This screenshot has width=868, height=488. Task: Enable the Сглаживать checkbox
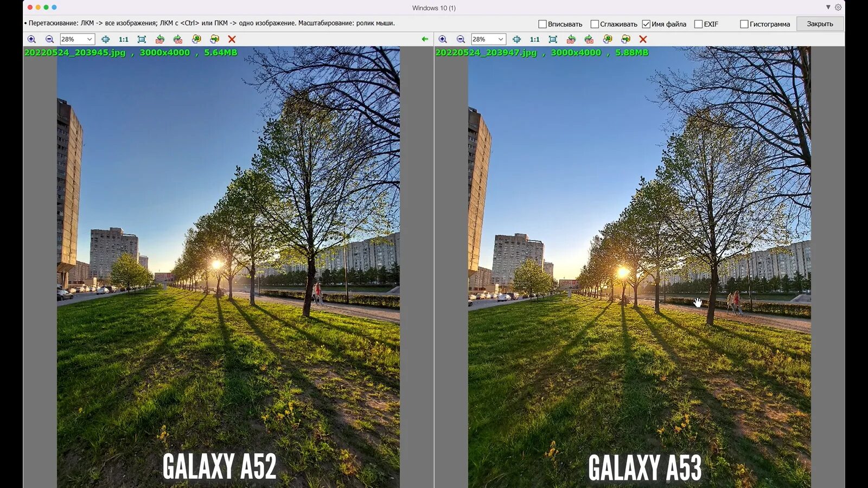point(595,24)
